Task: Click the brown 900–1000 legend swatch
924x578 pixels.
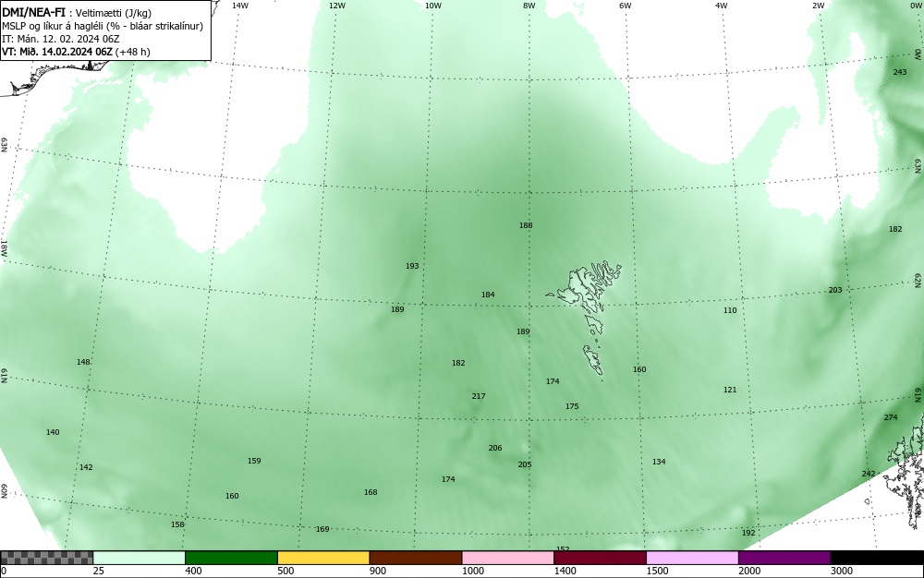Action: [416, 558]
